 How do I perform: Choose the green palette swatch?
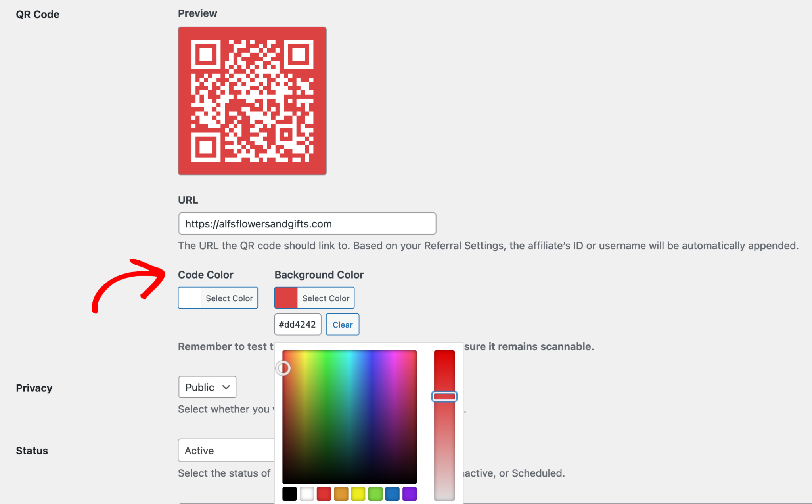point(375,494)
